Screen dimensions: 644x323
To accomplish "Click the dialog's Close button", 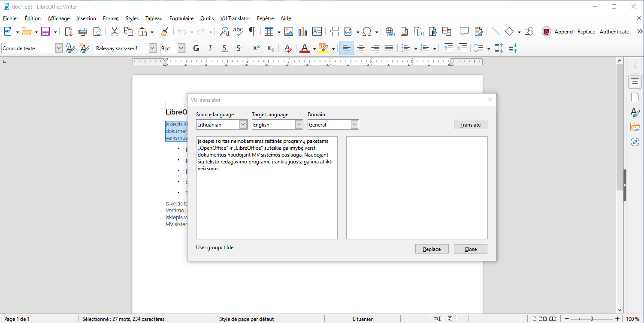I will (471, 249).
